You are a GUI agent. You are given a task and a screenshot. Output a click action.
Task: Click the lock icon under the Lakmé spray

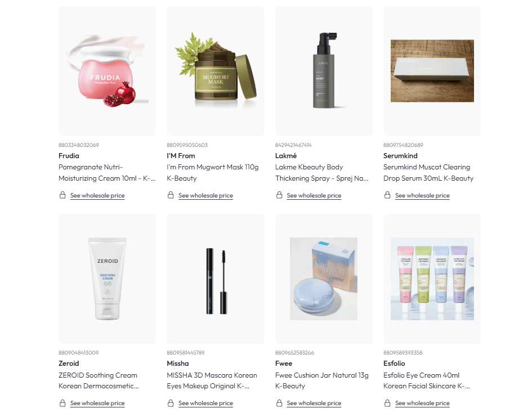(x=279, y=195)
